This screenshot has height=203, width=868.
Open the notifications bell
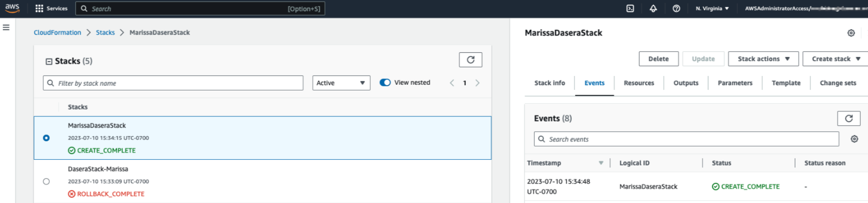coord(653,9)
